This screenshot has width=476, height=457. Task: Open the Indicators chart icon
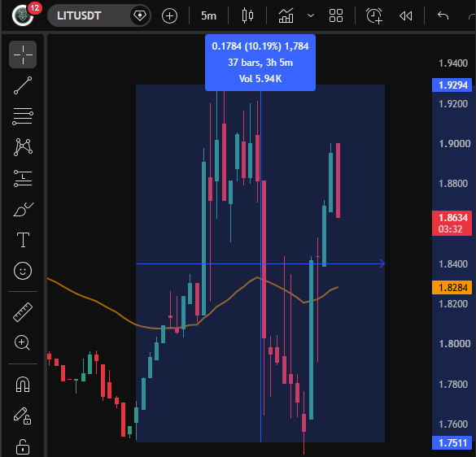(x=286, y=15)
